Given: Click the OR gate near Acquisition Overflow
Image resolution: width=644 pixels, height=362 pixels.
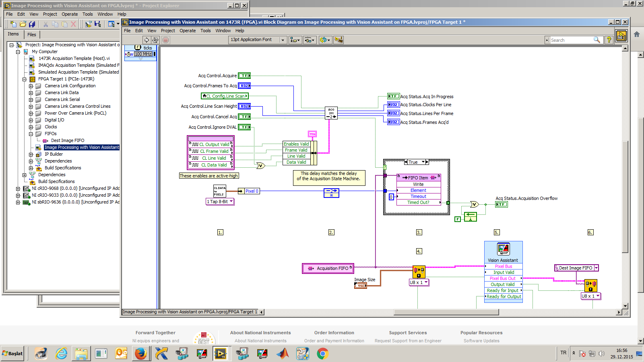Looking at the screenshot, I should pos(475,204).
